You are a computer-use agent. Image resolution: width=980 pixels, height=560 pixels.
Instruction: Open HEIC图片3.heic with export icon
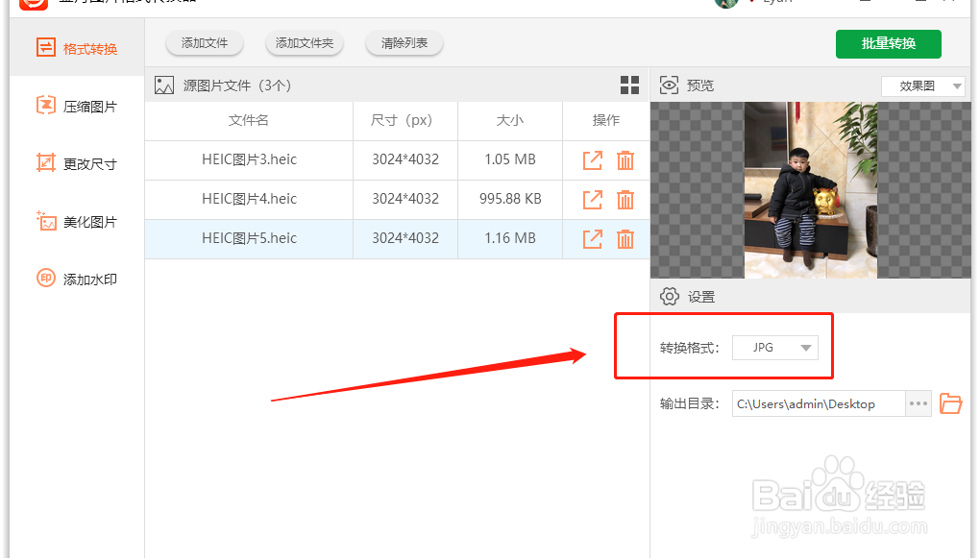(592, 160)
